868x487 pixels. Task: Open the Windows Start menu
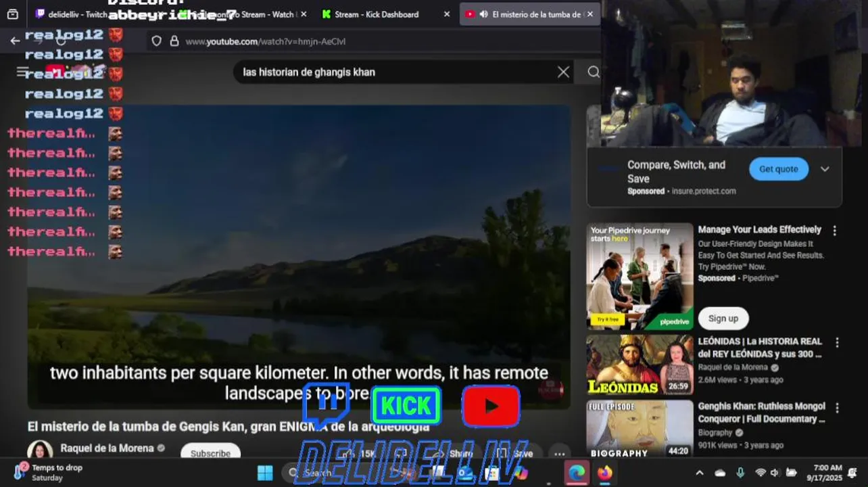point(265,473)
